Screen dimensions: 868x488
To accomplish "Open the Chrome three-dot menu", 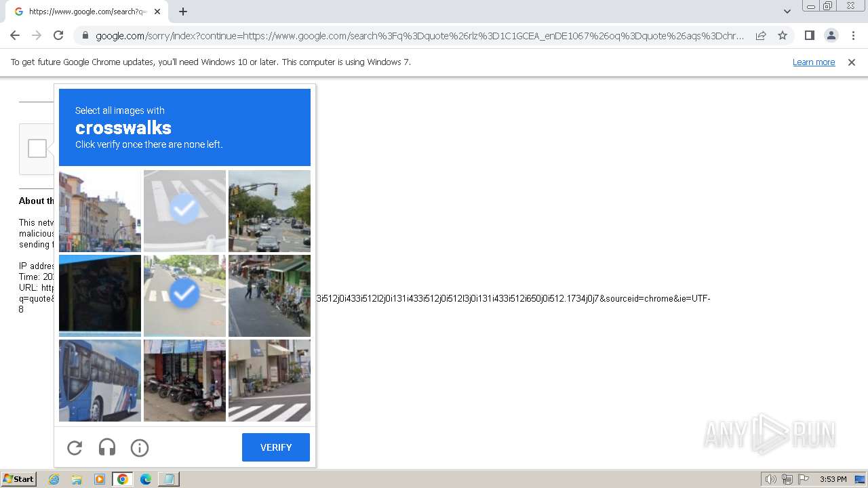I will 853,35.
